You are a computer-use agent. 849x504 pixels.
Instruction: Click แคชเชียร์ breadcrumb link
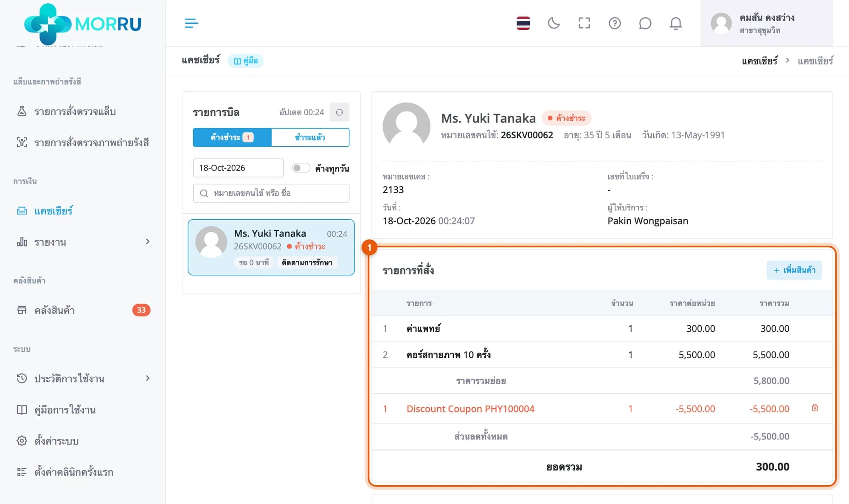click(759, 61)
